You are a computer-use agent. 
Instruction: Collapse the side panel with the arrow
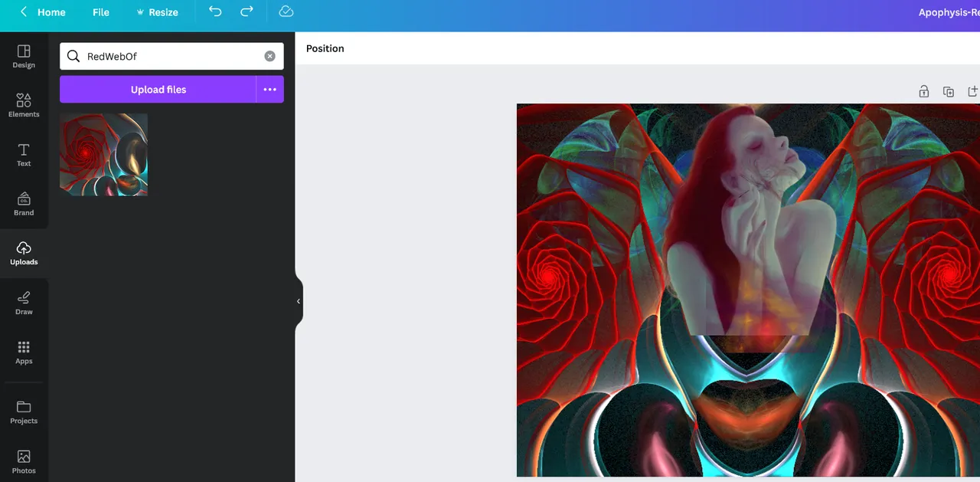(299, 301)
